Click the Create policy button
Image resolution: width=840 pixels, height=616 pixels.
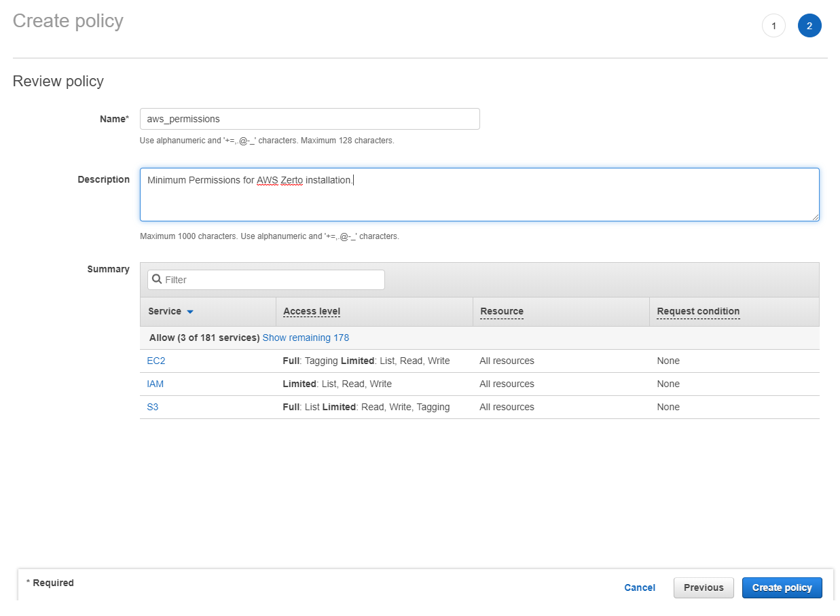click(x=782, y=587)
